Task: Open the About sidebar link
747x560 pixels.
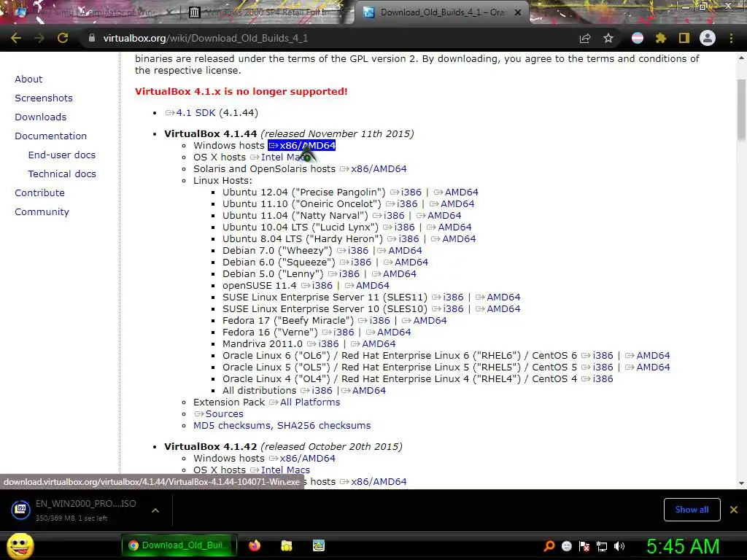Action: [28, 79]
